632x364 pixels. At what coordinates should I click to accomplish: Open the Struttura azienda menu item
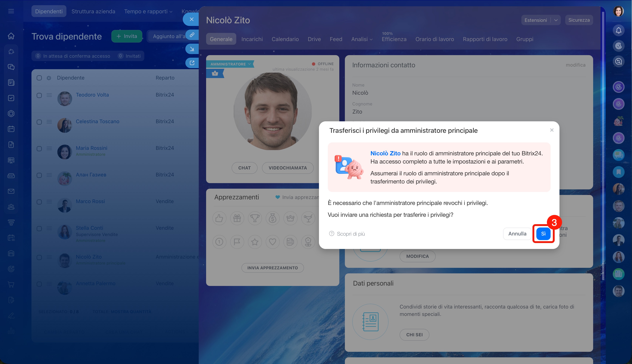click(x=93, y=11)
